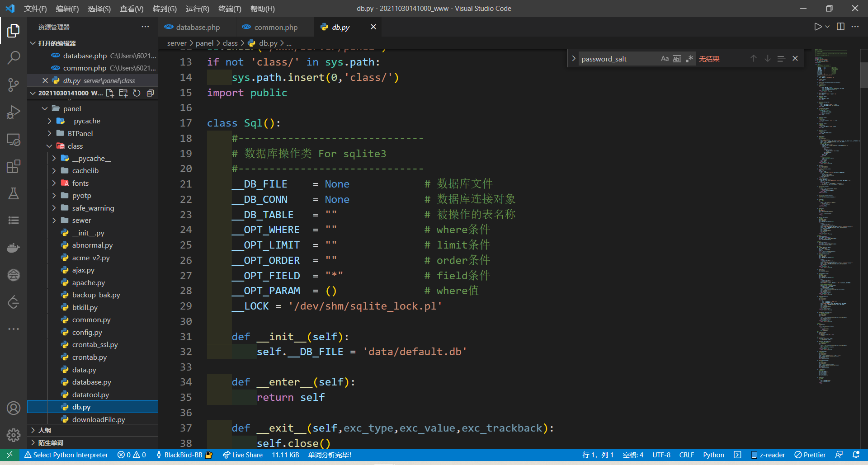Change the Python language mode
This screenshot has width=868, height=465.
point(713,455)
